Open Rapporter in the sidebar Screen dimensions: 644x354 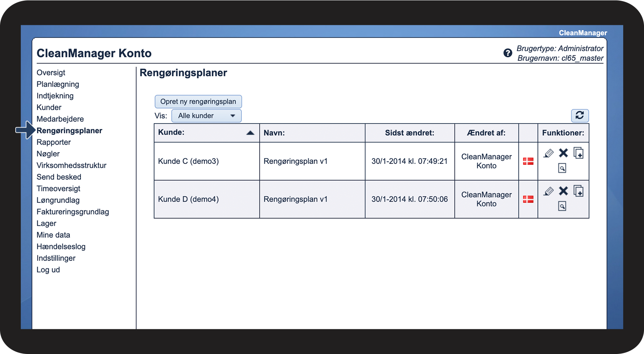54,142
